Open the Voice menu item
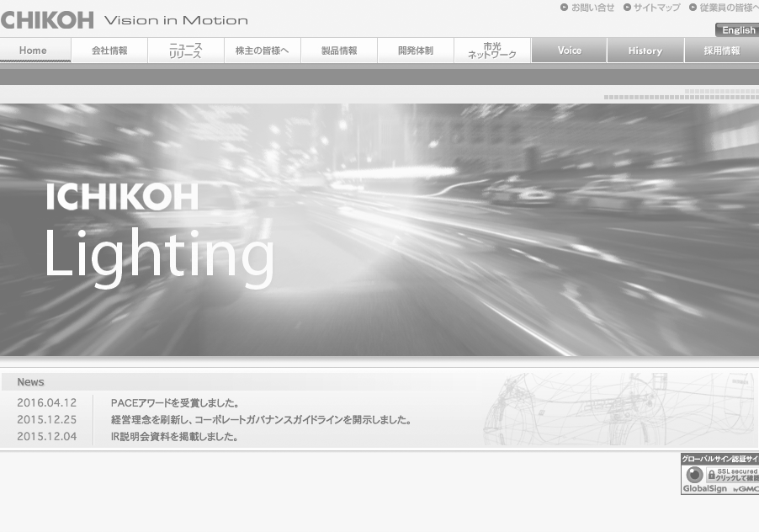The image size is (759, 532). pyautogui.click(x=569, y=51)
